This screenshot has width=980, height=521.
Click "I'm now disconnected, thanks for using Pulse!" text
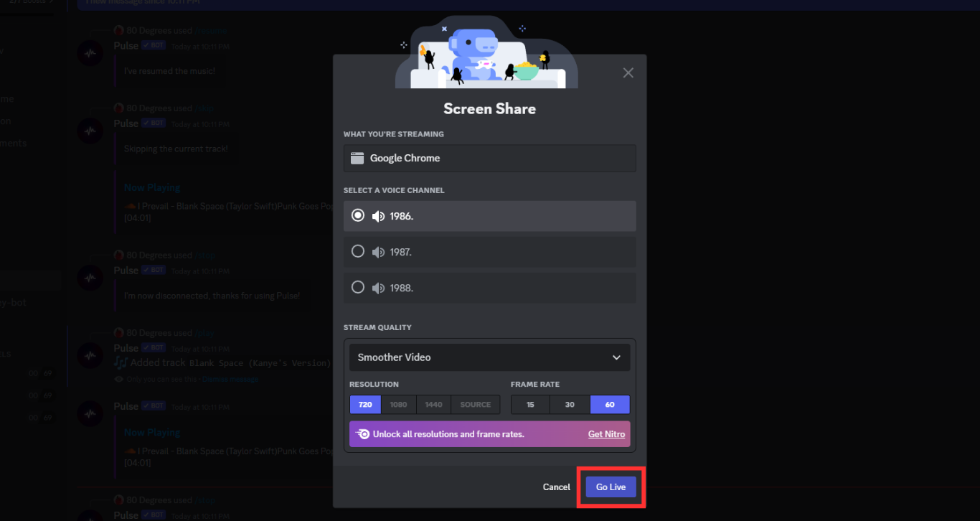[212, 296]
